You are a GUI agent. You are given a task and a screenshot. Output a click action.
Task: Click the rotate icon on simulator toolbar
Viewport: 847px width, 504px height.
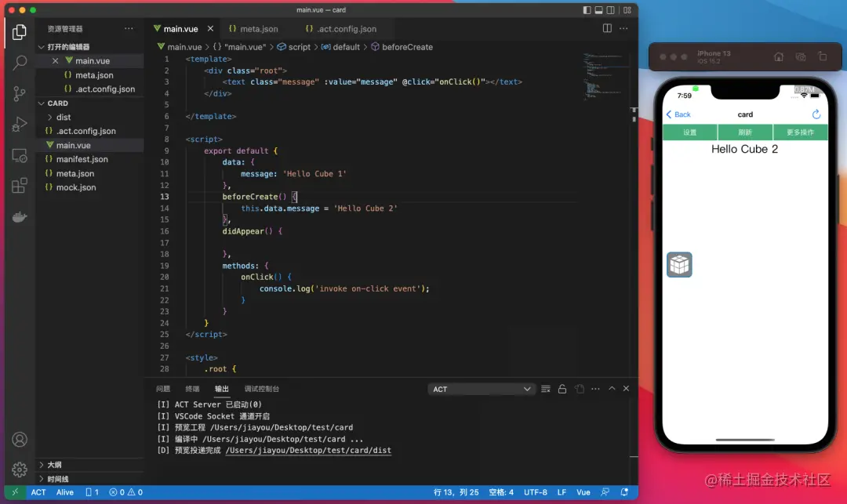pyautogui.click(x=823, y=56)
